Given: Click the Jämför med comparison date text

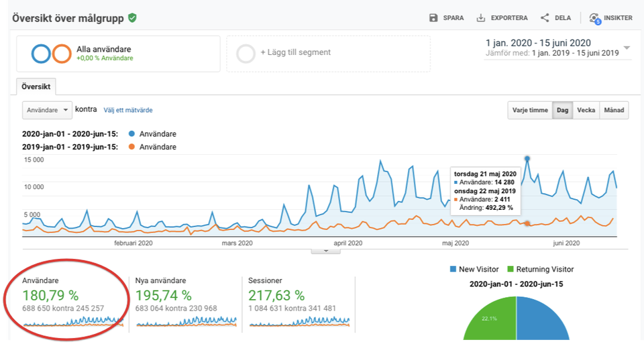Looking at the screenshot, I should (x=552, y=53).
